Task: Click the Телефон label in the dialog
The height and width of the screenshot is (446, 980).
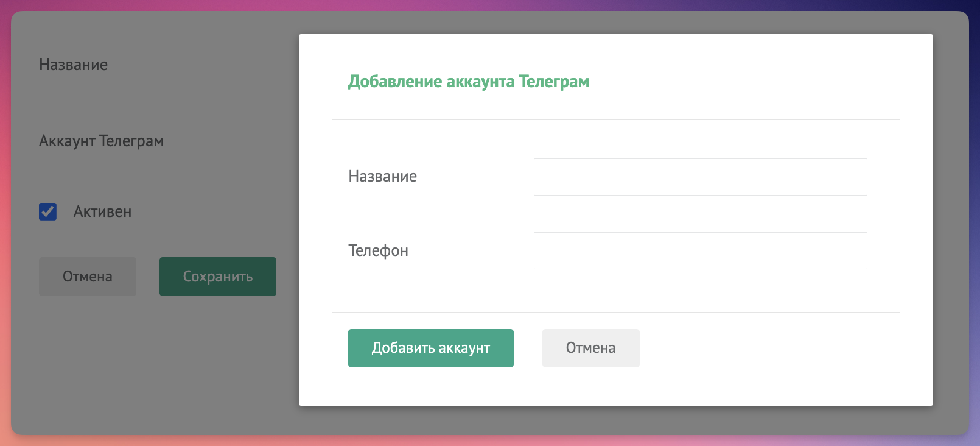Action: coord(378,250)
